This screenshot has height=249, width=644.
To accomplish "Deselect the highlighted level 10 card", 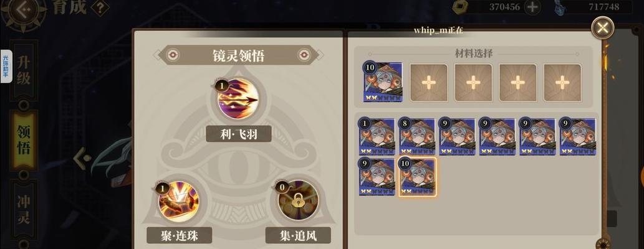I will (417, 177).
